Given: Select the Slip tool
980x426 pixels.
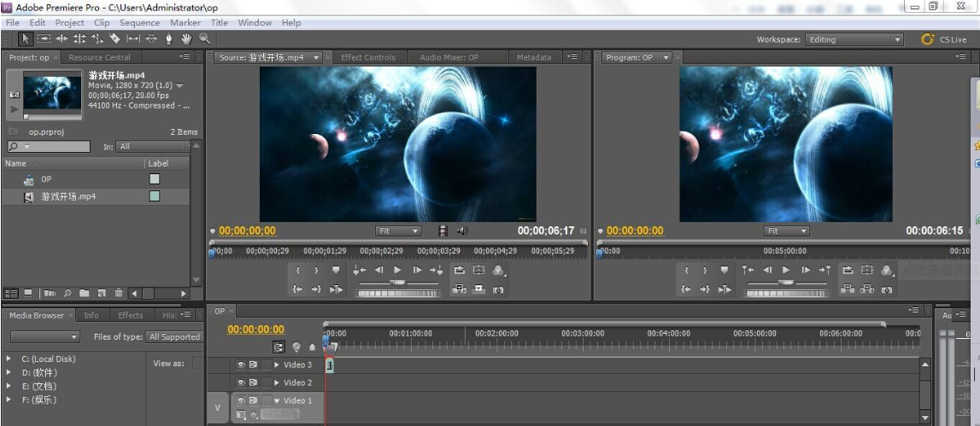Looking at the screenshot, I should (x=133, y=38).
